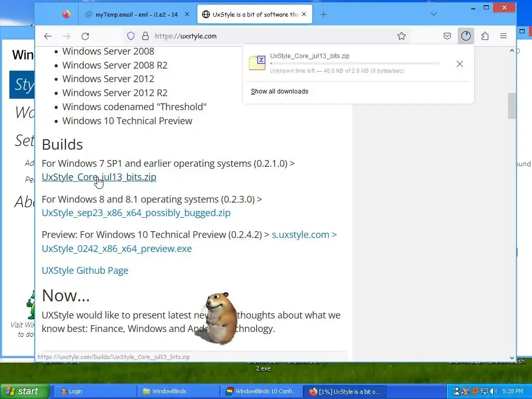This screenshot has height=399, width=532.
Task: Expand the list all tabs chevron
Action: [434, 14]
